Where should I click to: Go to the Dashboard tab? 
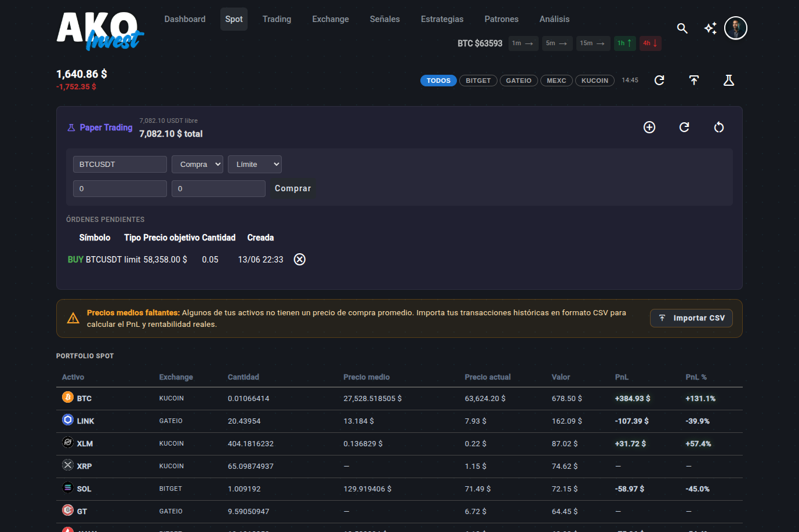[185, 19]
